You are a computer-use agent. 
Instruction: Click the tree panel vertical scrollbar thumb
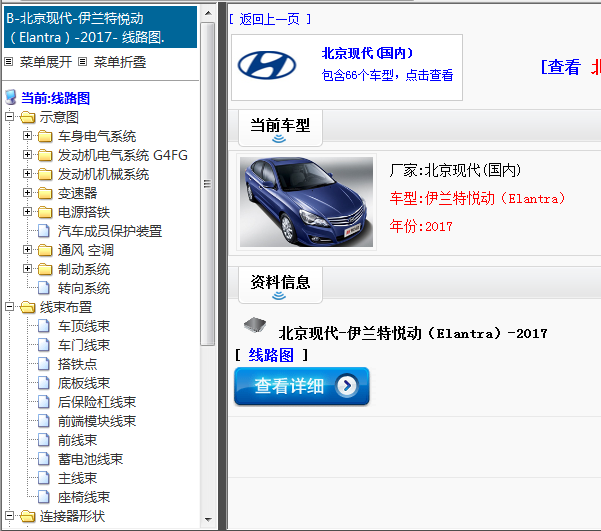click(x=208, y=184)
